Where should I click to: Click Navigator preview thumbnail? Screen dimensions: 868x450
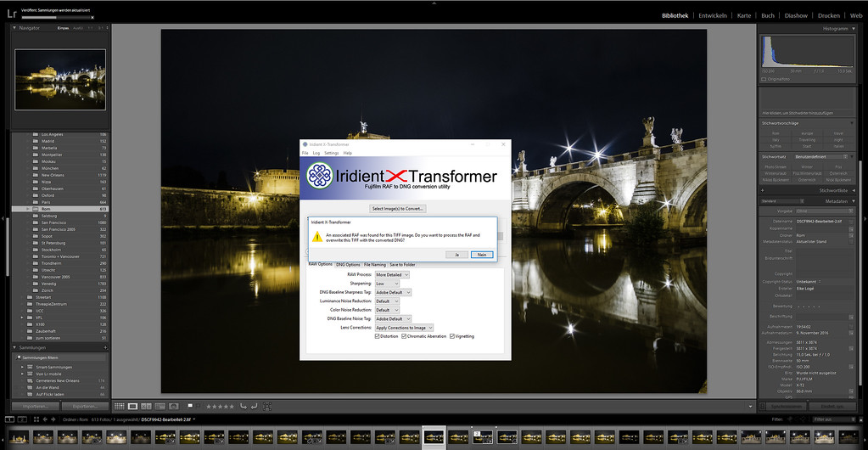59,80
